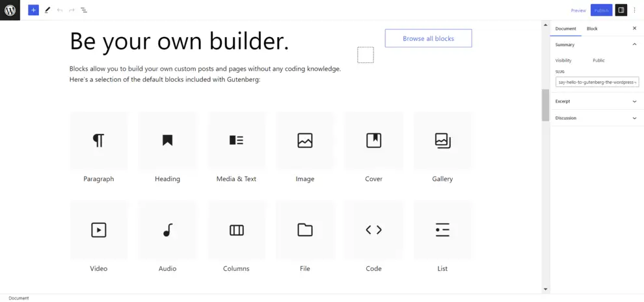Select the pencil Tools icon

coord(47,10)
